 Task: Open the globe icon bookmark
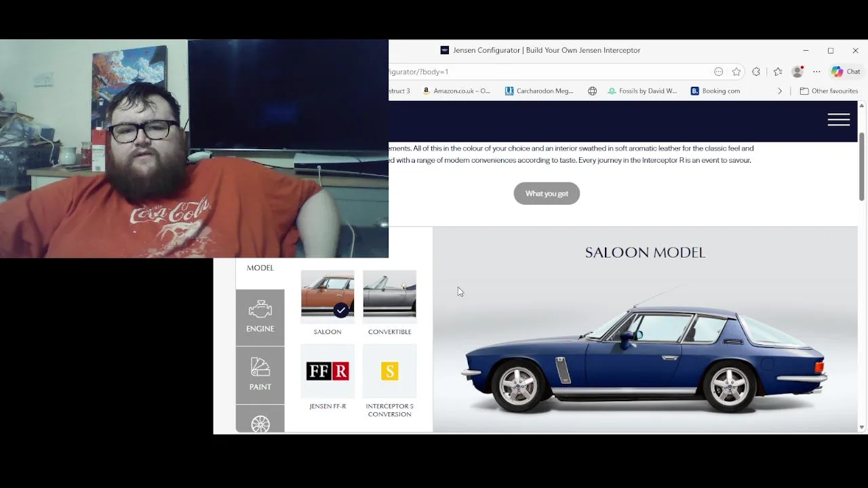click(592, 91)
